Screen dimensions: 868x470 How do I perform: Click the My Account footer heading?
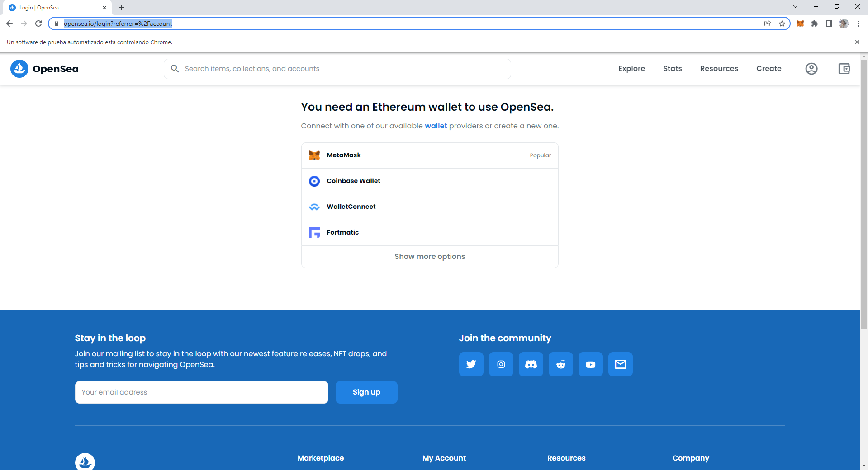(444, 458)
